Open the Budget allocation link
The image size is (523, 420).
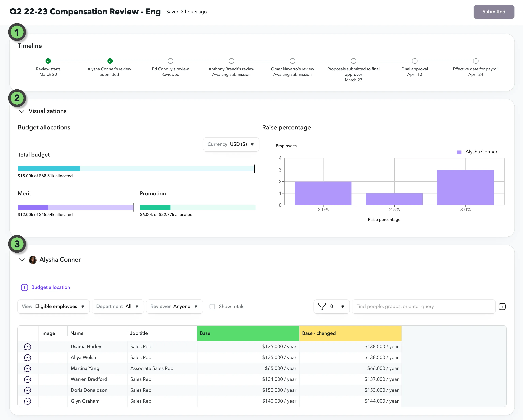tap(51, 287)
